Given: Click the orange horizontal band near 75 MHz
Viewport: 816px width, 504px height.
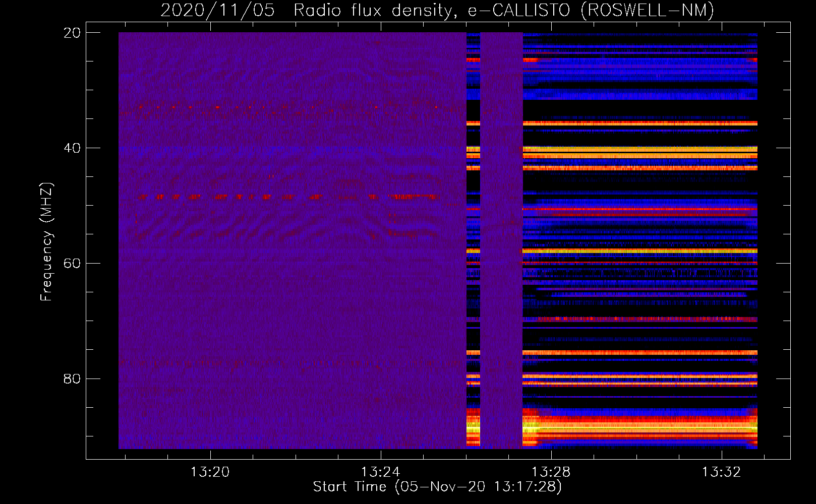Looking at the screenshot, I should point(640,352).
